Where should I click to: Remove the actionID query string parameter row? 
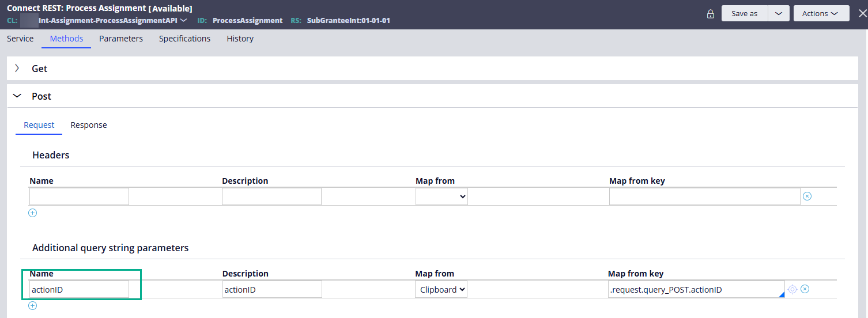pos(805,289)
